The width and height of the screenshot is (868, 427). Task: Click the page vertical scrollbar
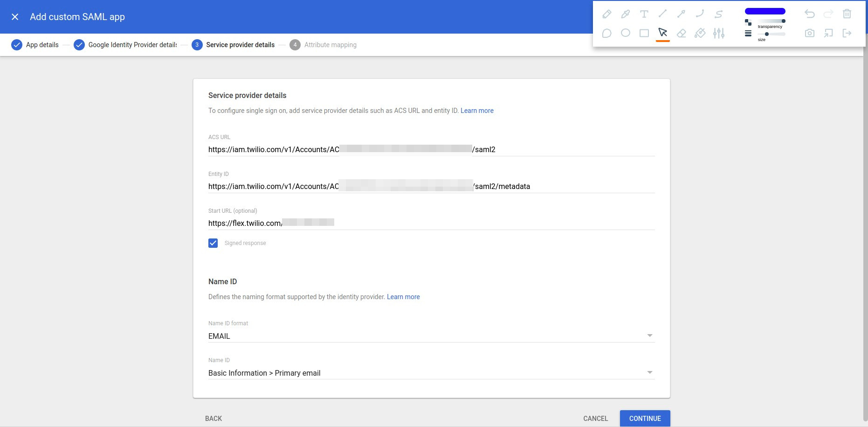(865, 233)
